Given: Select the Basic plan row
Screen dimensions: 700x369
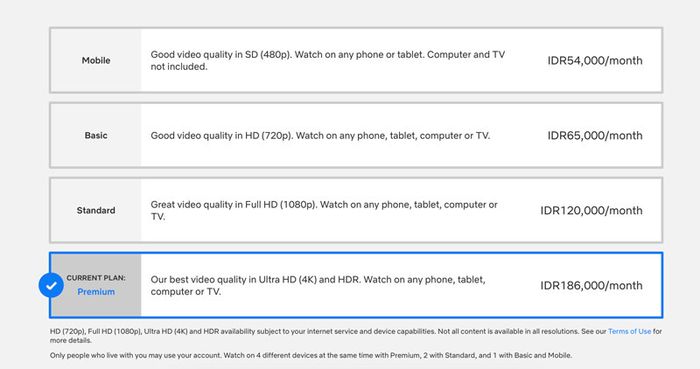Looking at the screenshot, I should [x=356, y=135].
